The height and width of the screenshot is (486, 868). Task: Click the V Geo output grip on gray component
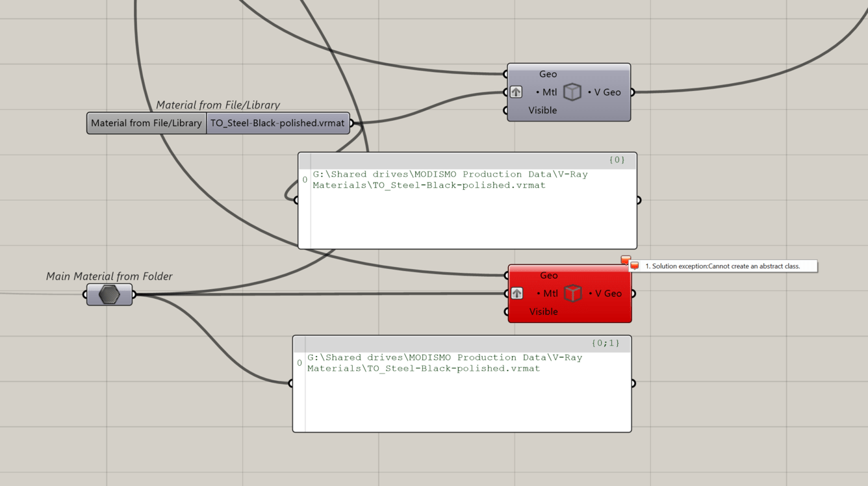pos(634,92)
